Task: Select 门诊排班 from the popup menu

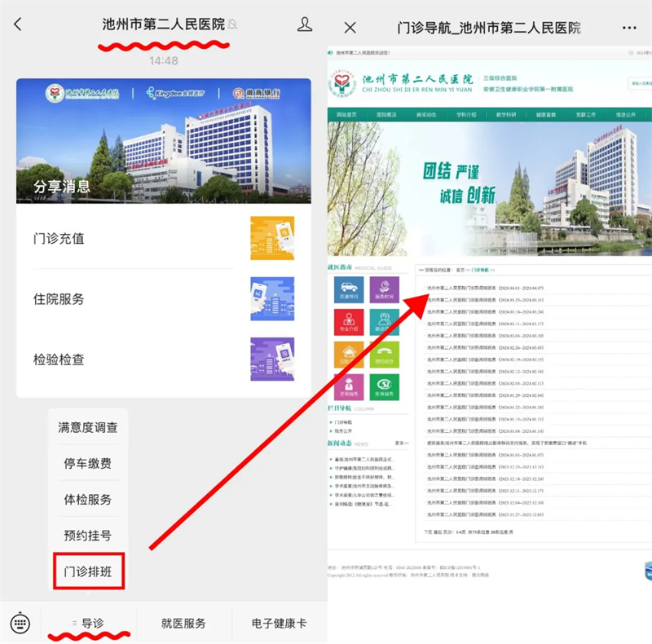Action: (88, 572)
